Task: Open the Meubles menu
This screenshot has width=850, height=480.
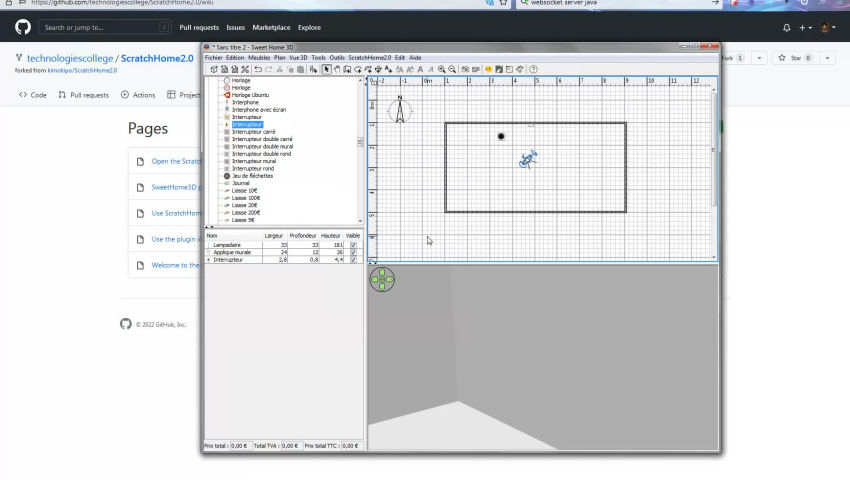Action: [259, 58]
